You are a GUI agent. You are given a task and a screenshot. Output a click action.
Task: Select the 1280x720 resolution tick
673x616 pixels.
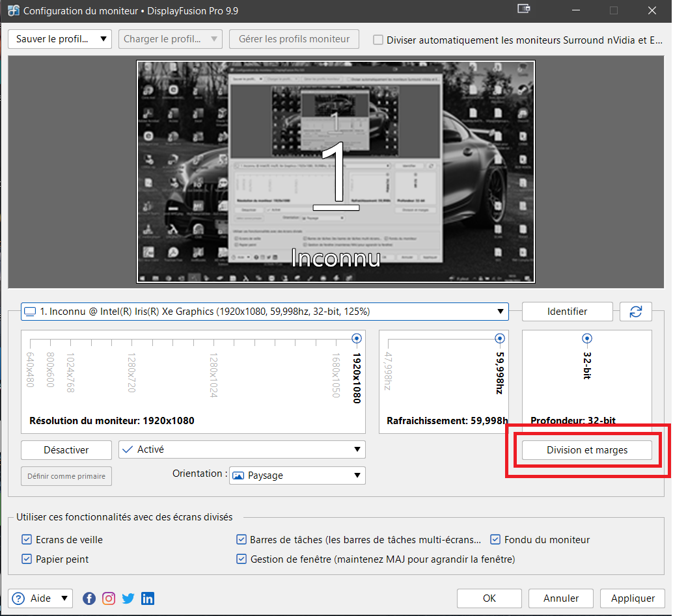tap(131, 342)
